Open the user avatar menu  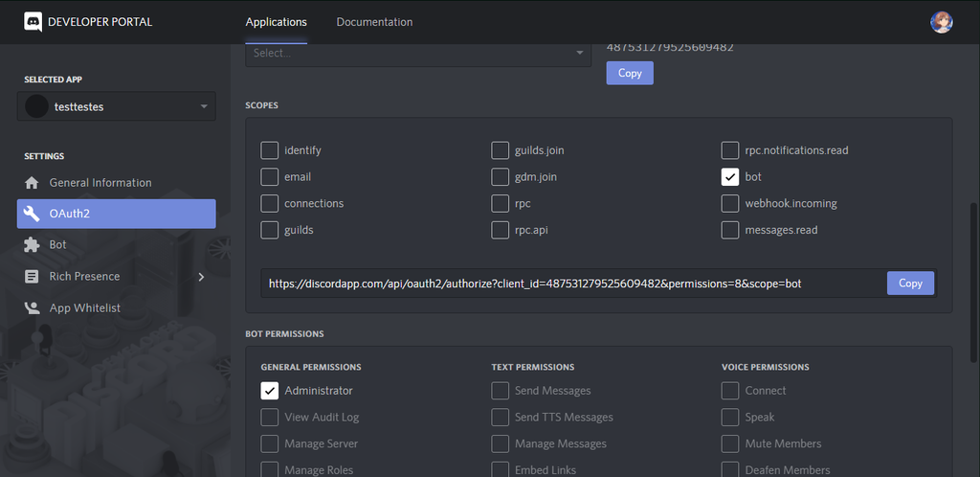[x=942, y=22]
